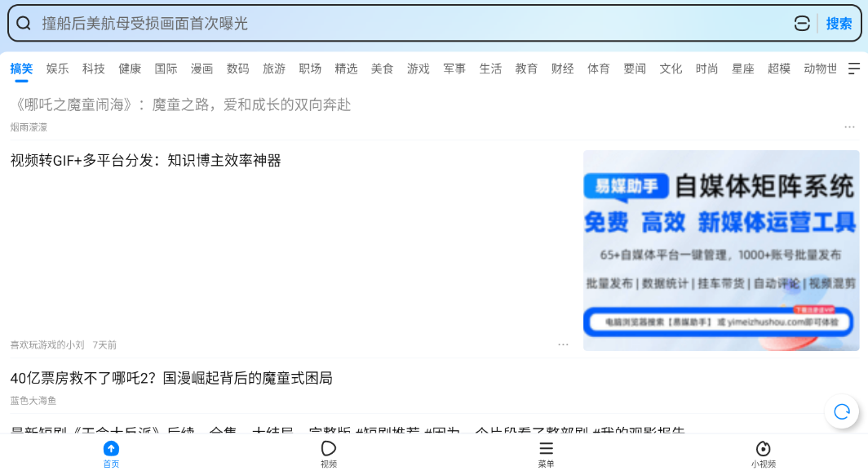
Task: Select the 超模 tab
Action: click(779, 69)
